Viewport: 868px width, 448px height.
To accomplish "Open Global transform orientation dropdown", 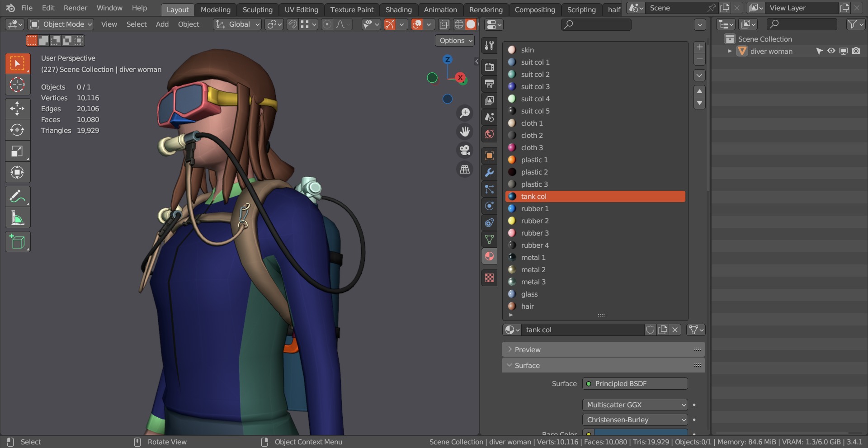I will click(237, 24).
